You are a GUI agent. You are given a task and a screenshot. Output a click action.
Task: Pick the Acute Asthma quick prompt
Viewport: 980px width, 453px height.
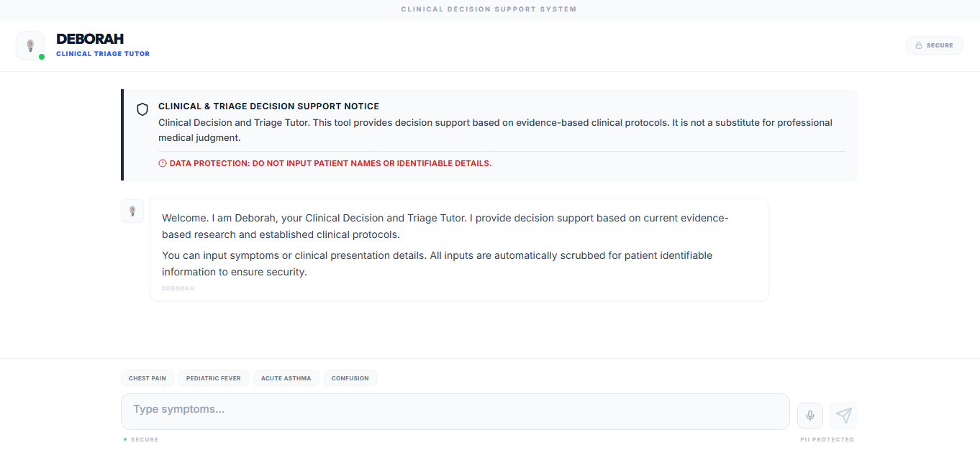pos(286,378)
